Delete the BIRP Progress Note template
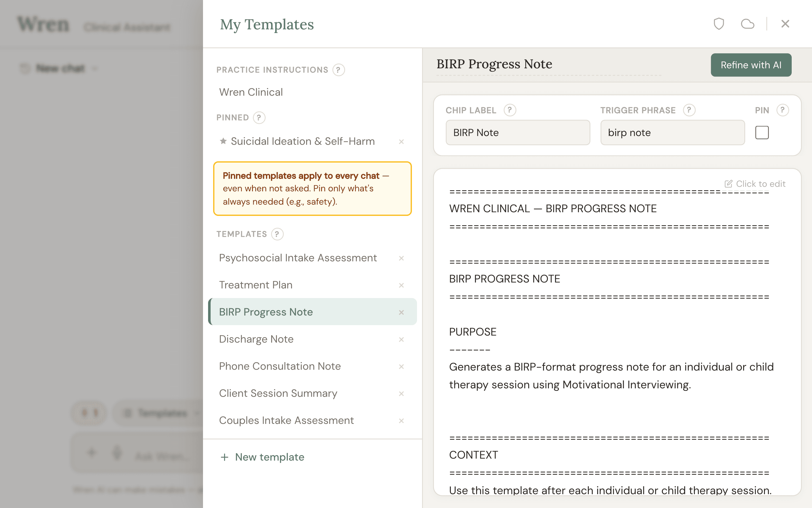Screen dimensions: 812x508 [401, 312]
